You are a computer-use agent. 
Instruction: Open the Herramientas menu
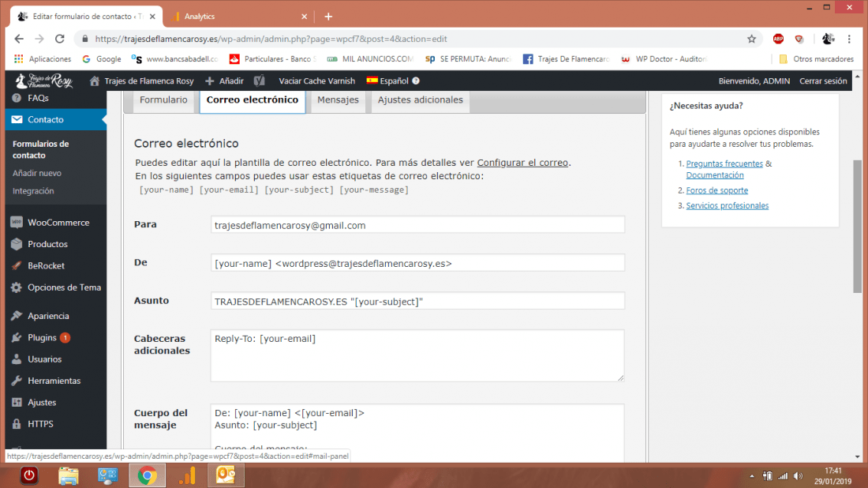click(55, 381)
